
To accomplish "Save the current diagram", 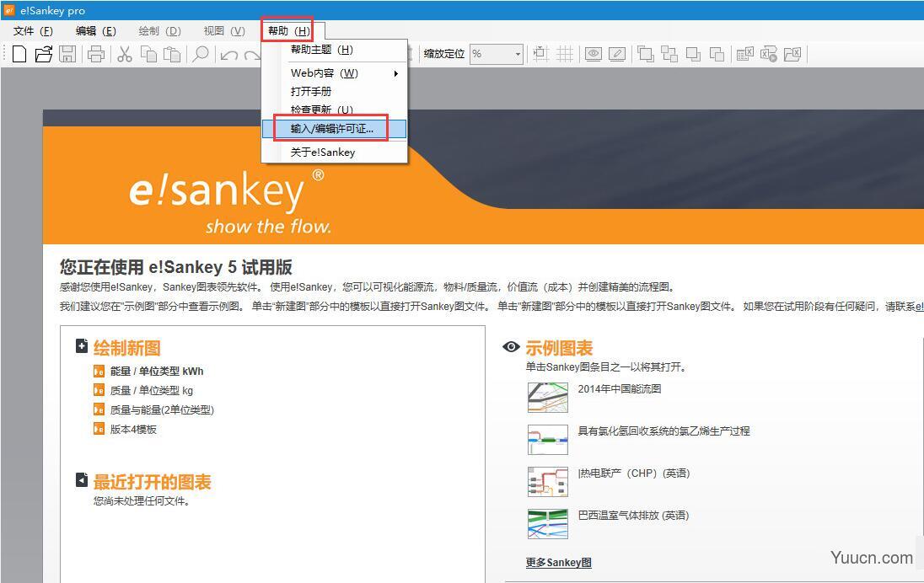I will [67, 53].
